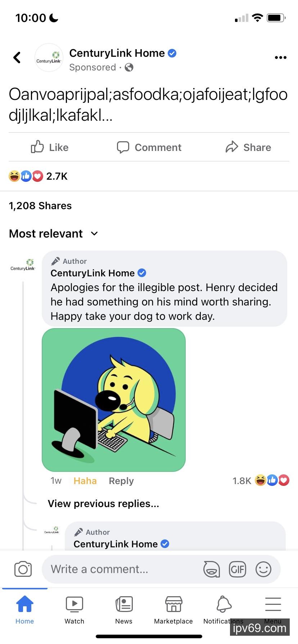Tap the Write a comment field
298x644 pixels.
pos(122,569)
